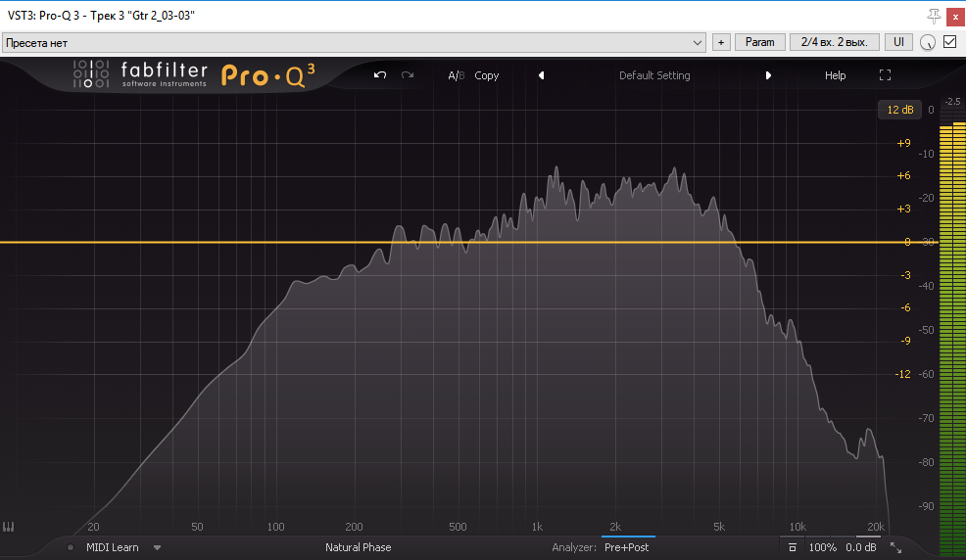
Task: Click the 2k frequency label
Action: 615,527
